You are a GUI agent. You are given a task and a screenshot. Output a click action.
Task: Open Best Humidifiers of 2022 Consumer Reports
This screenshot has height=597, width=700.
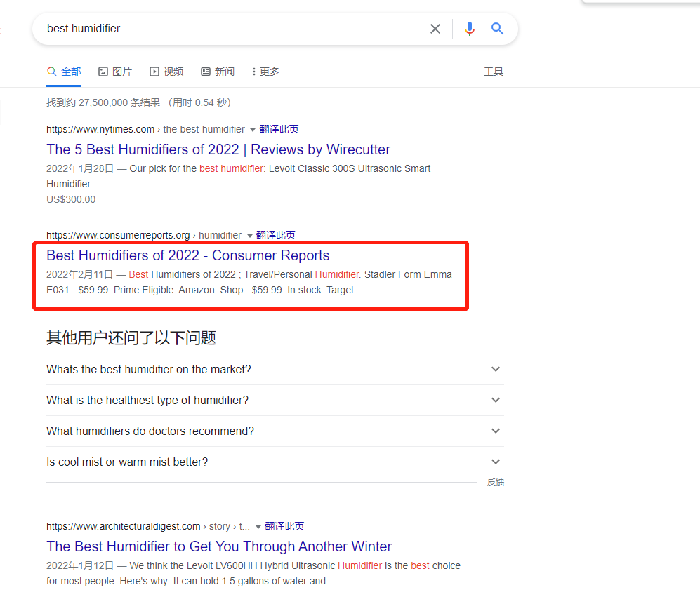click(188, 255)
